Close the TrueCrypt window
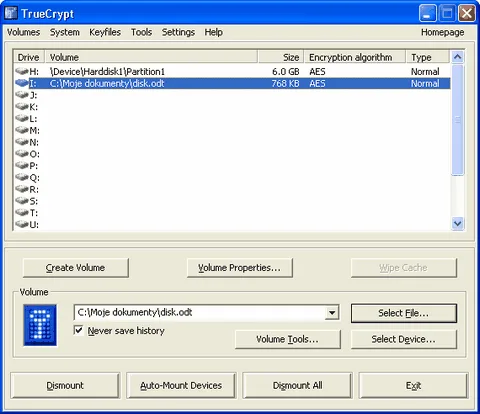 467,13
